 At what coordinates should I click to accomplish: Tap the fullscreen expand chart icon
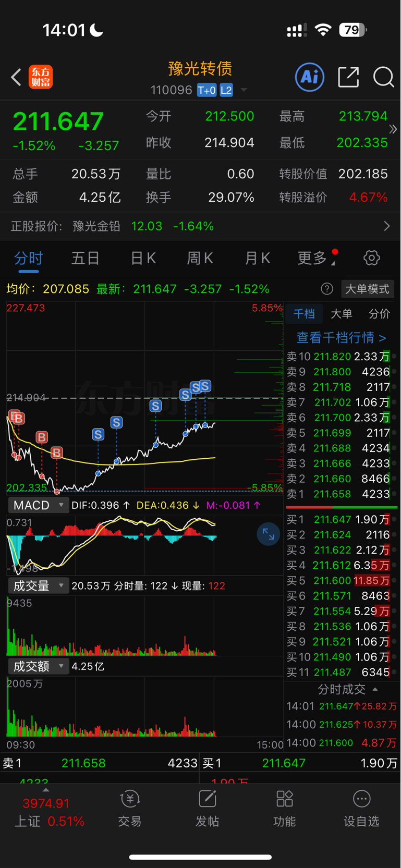pyautogui.click(x=269, y=534)
